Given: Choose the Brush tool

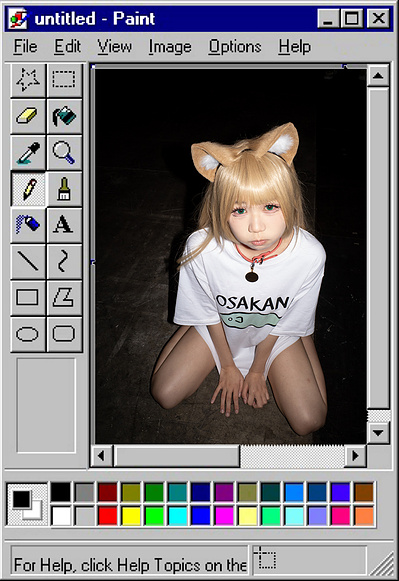Looking at the screenshot, I should point(64,189).
